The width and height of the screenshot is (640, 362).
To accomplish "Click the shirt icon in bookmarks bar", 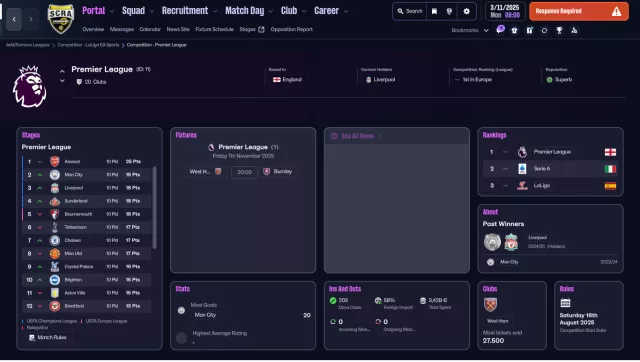I will click(514, 30).
